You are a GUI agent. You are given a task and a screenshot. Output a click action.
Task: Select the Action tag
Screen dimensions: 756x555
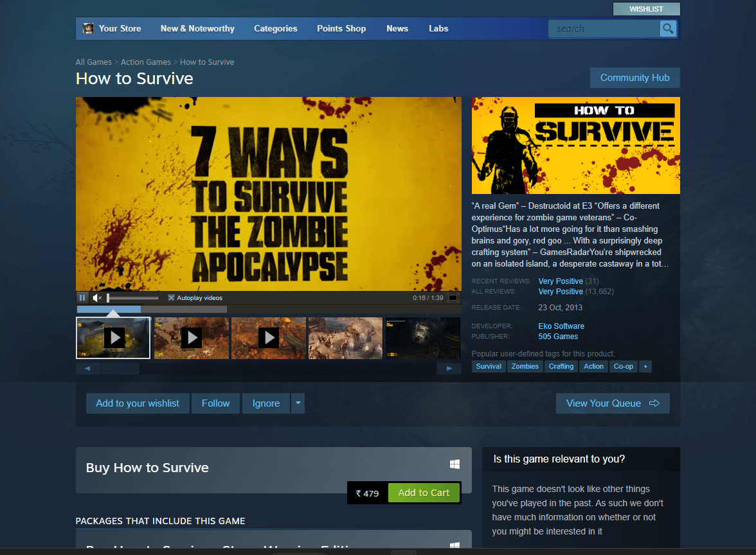[x=593, y=367]
